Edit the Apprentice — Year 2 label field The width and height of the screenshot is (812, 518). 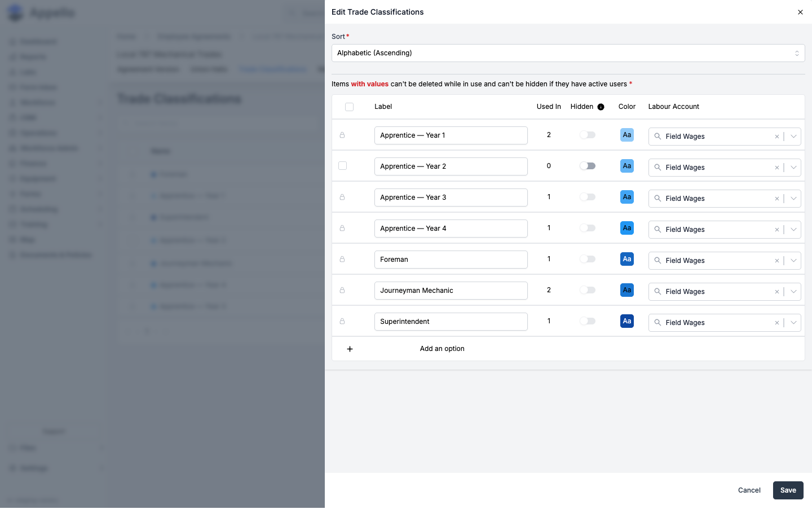click(451, 166)
